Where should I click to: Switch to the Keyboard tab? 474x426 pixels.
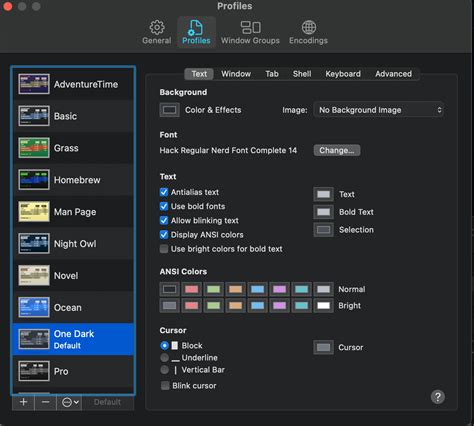[x=343, y=74]
